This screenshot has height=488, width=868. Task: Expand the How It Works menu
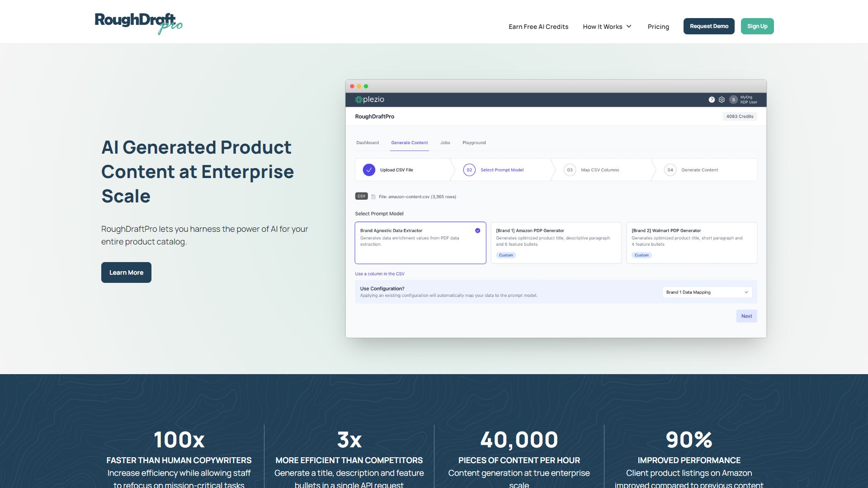607,27
